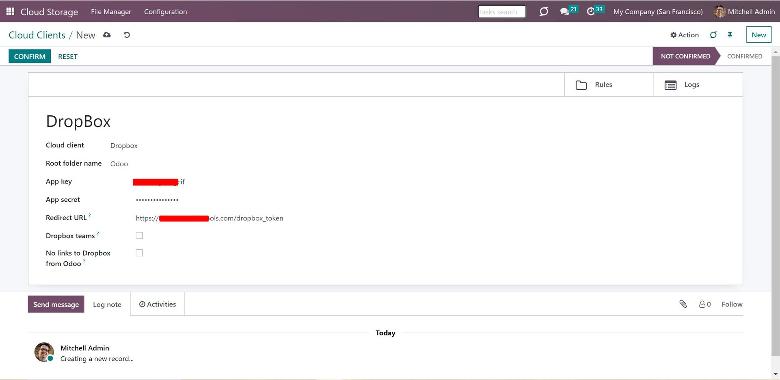Open the Action gear dropdown
The width and height of the screenshot is (780, 380).
click(x=684, y=35)
